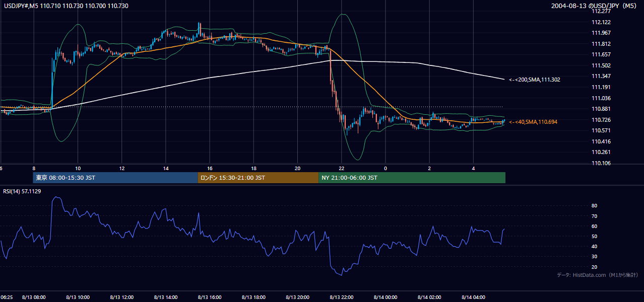Screen dimensions: 644x302
Task: Click the 8/13 12:00 date label
Action: (x=121, y=297)
